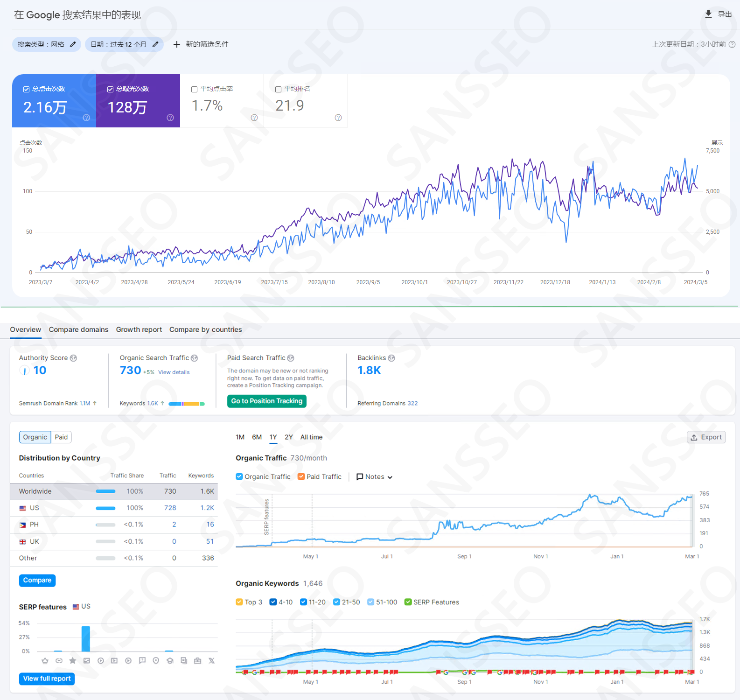Click the keywords distribution color bar
740x700 pixels.
[x=187, y=404]
